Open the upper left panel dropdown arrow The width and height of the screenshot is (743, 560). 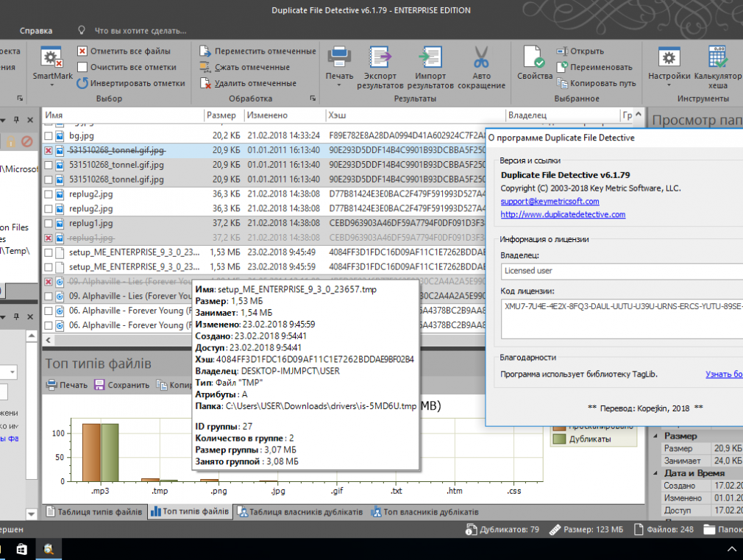point(3,120)
